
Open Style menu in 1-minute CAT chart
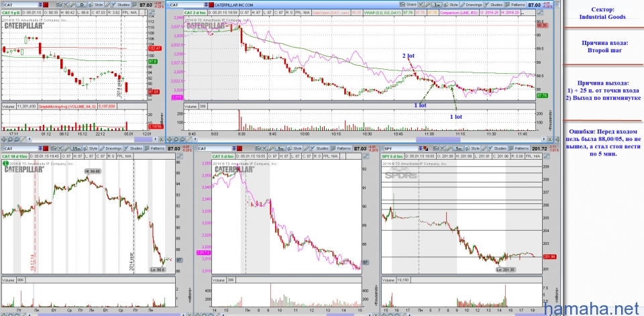coord(451,5)
